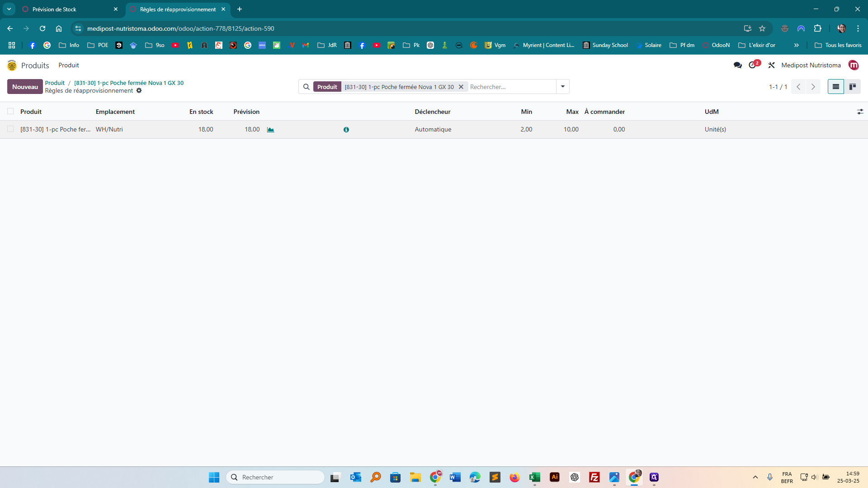Click the Rechercher search input field

coord(511,87)
